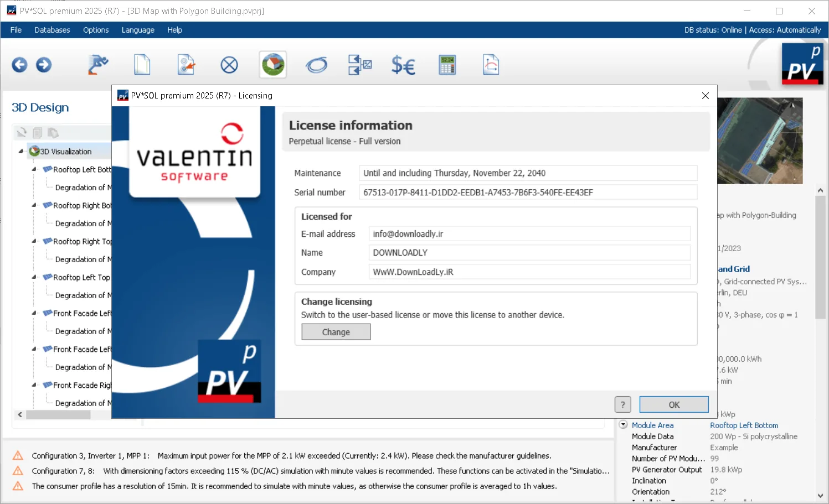Click the solar panel icon beside Rooftop Right Top
Screen dimensions: 829x504
pyautogui.click(x=48, y=241)
